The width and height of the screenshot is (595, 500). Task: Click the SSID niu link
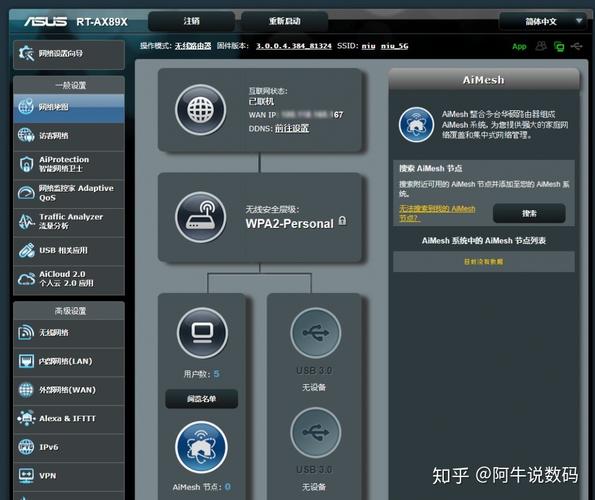(368, 46)
